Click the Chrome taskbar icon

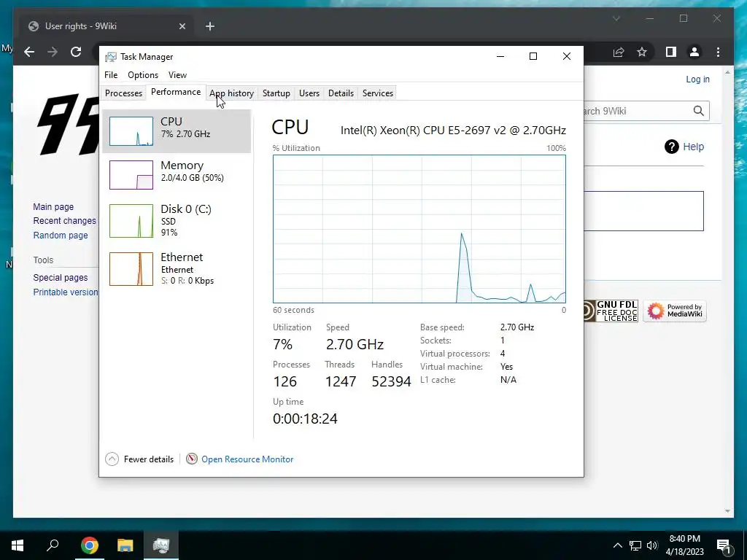90,545
